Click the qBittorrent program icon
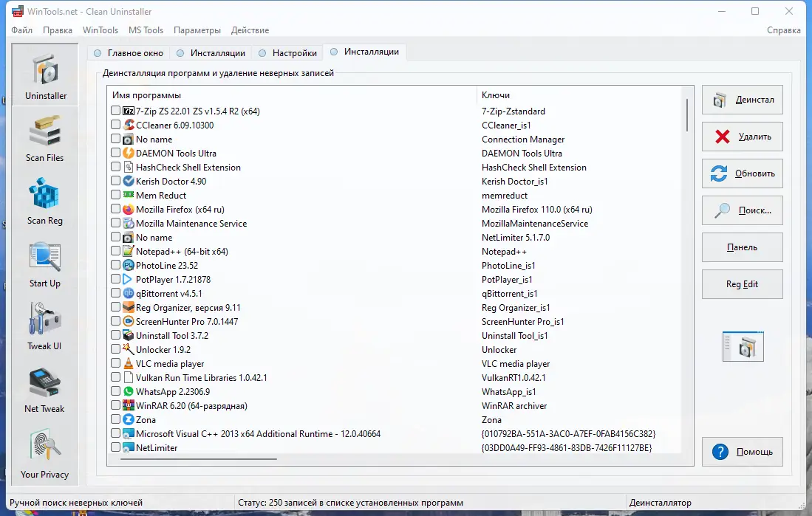The image size is (812, 516). (129, 293)
